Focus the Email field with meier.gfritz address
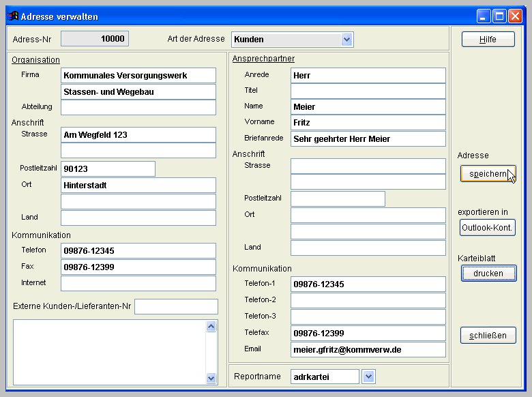The image size is (532, 397). (x=368, y=350)
